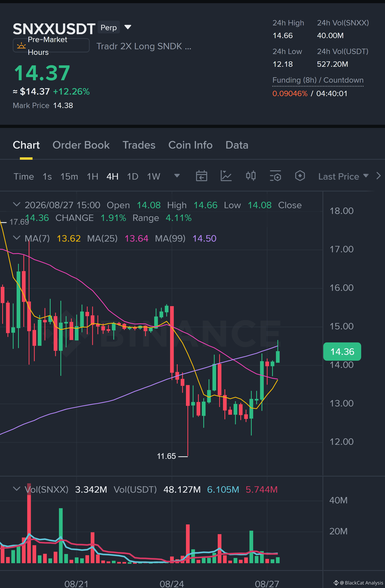Tap the current price tag 14.36
Viewport: 385px width, 588px height.
(342, 352)
